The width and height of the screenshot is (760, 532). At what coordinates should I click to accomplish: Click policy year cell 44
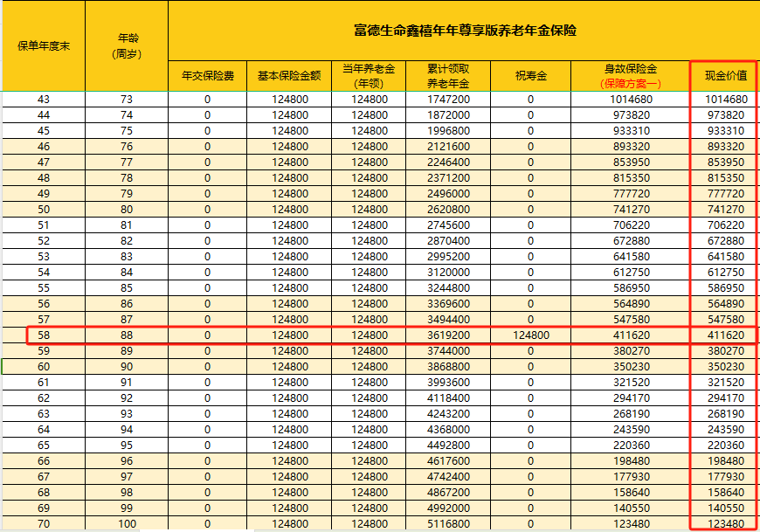click(44, 115)
